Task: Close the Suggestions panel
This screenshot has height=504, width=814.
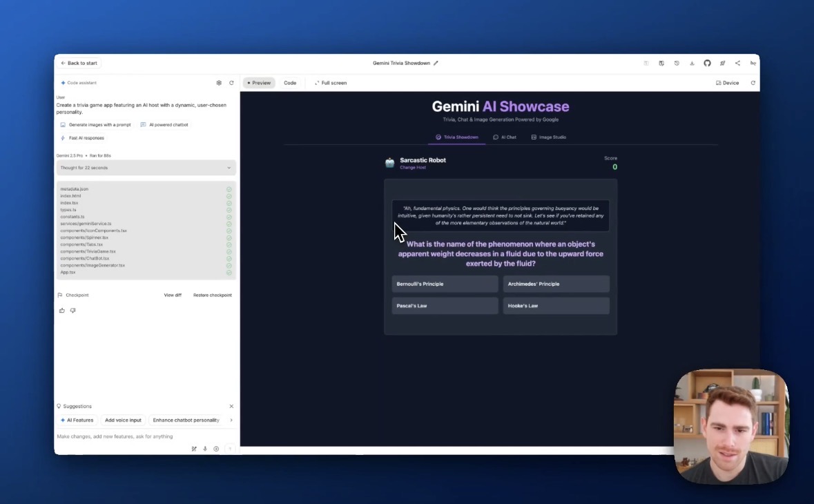Action: click(x=231, y=406)
